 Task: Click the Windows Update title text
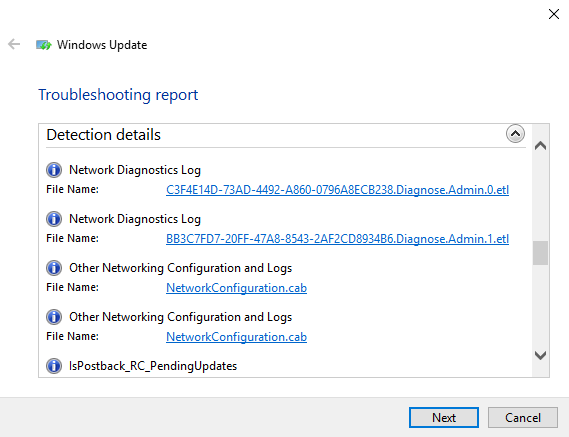[102, 45]
